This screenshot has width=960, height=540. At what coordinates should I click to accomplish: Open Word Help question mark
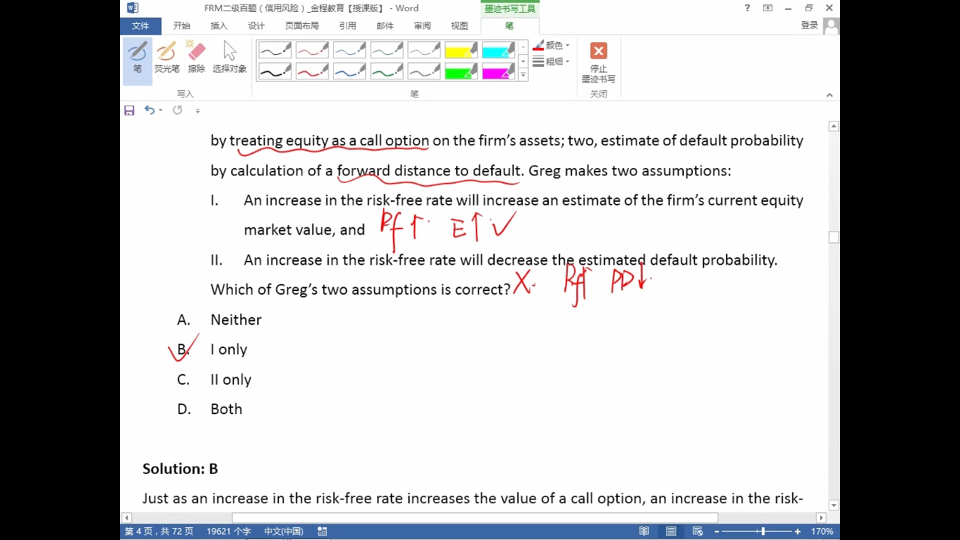pyautogui.click(x=747, y=8)
